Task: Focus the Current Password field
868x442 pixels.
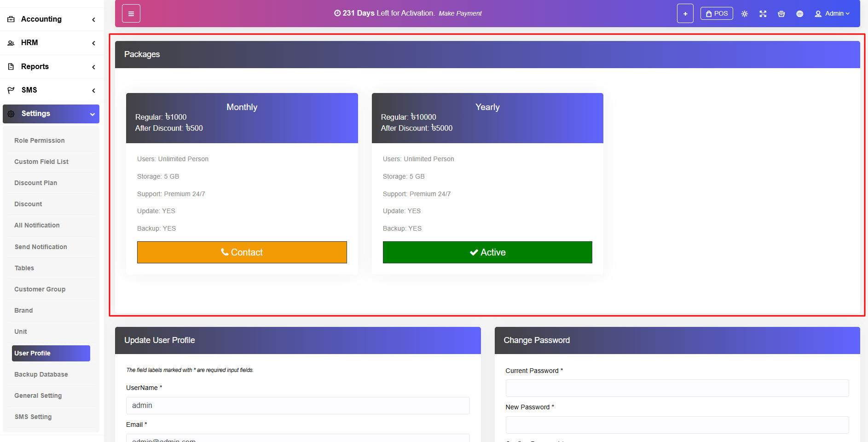Action: (x=677, y=388)
